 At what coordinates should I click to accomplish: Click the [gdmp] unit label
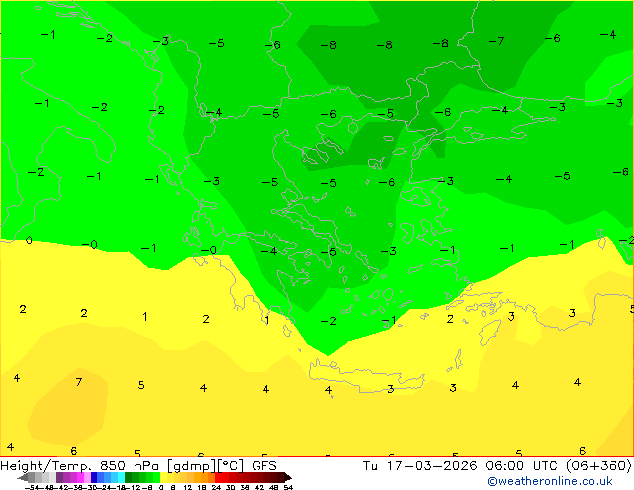(191, 466)
